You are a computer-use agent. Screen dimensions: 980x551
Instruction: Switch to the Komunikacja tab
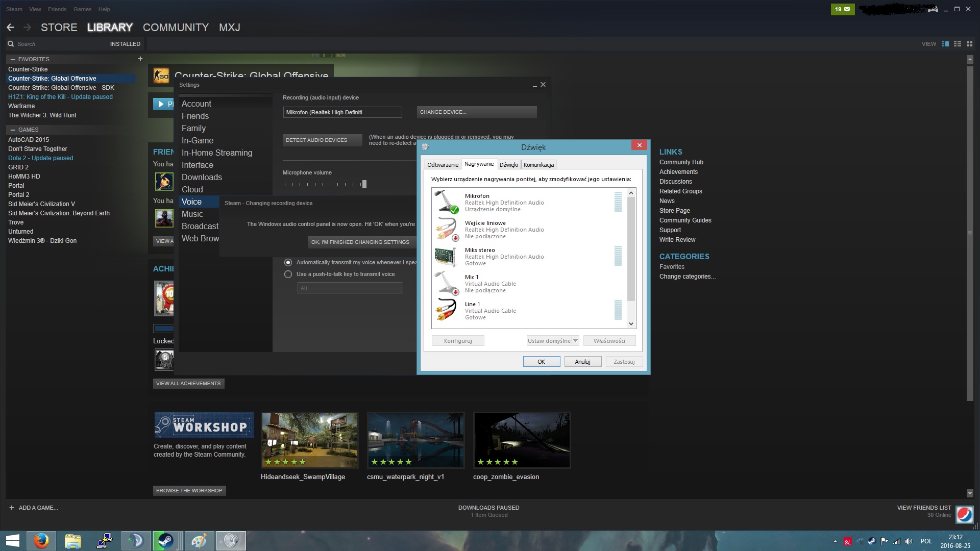coord(538,165)
